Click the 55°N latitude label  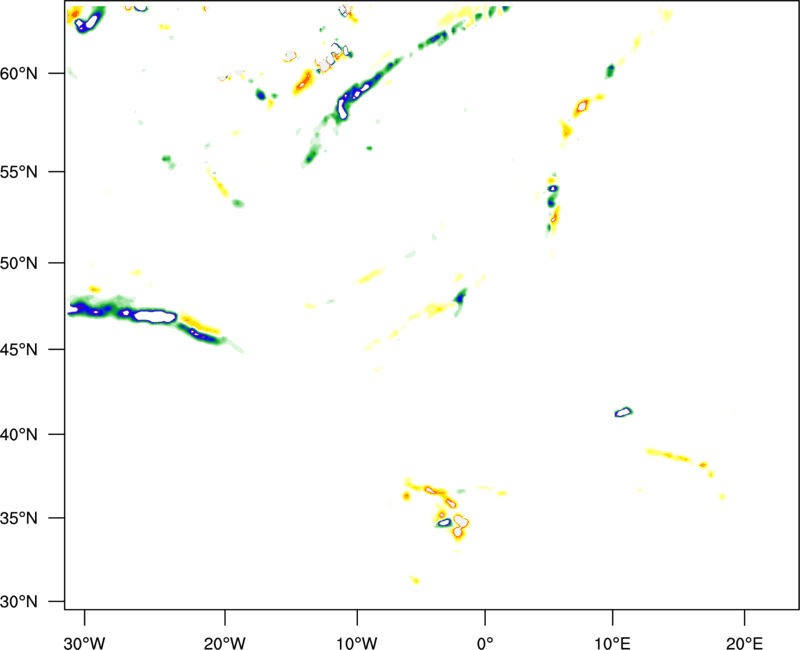click(19, 172)
